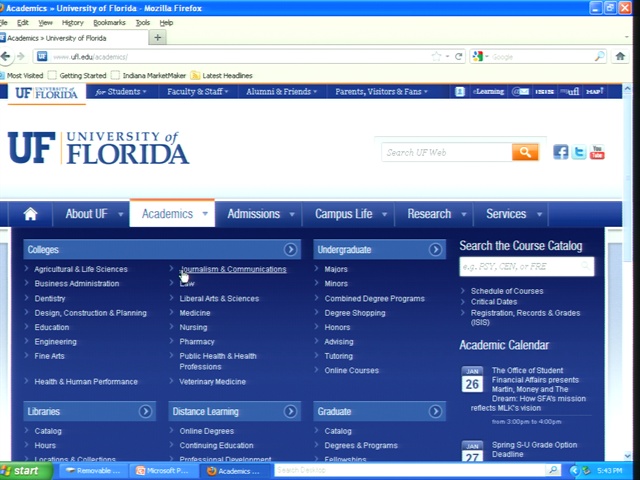Open the View menu
Image resolution: width=640 pixels, height=480 pixels.
45,22
